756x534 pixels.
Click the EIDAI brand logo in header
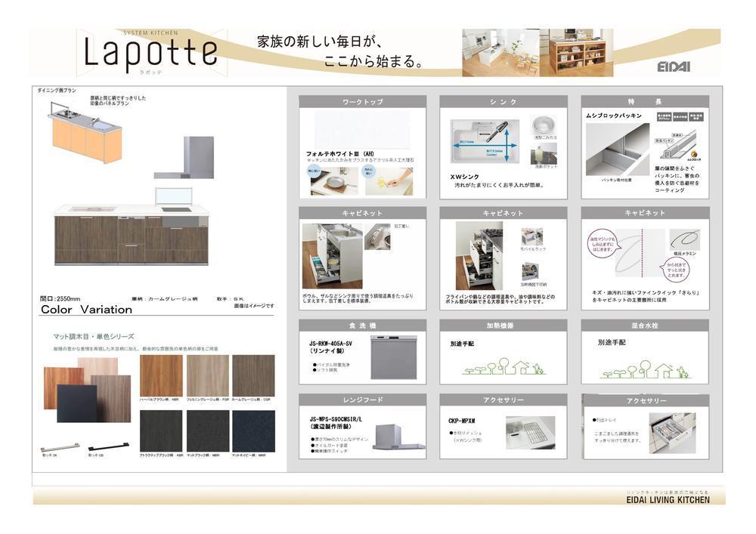(x=674, y=66)
